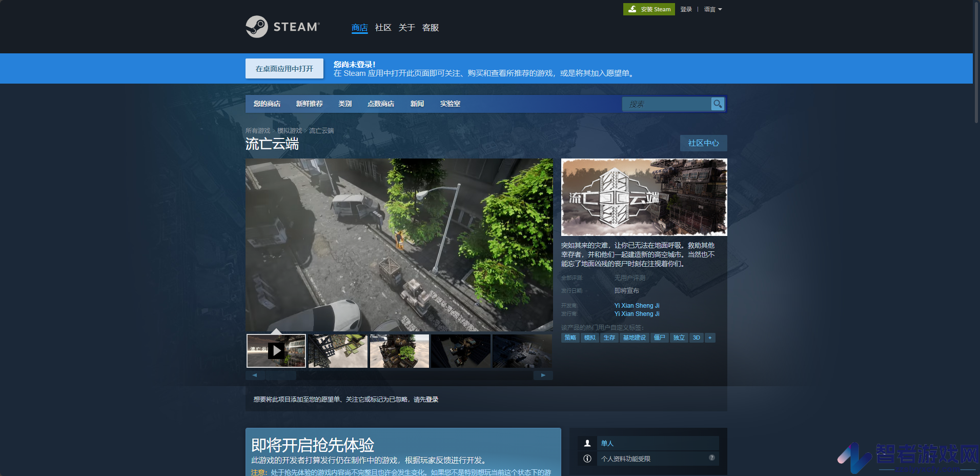The height and width of the screenshot is (476, 980).
Task: Click the 生存 survival tag
Action: pos(609,338)
